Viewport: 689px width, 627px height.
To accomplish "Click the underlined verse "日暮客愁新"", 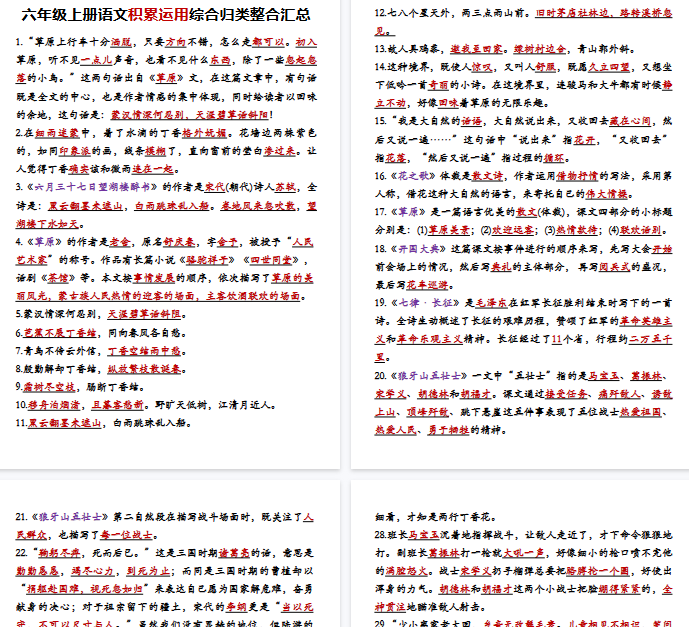I will click(117, 405).
